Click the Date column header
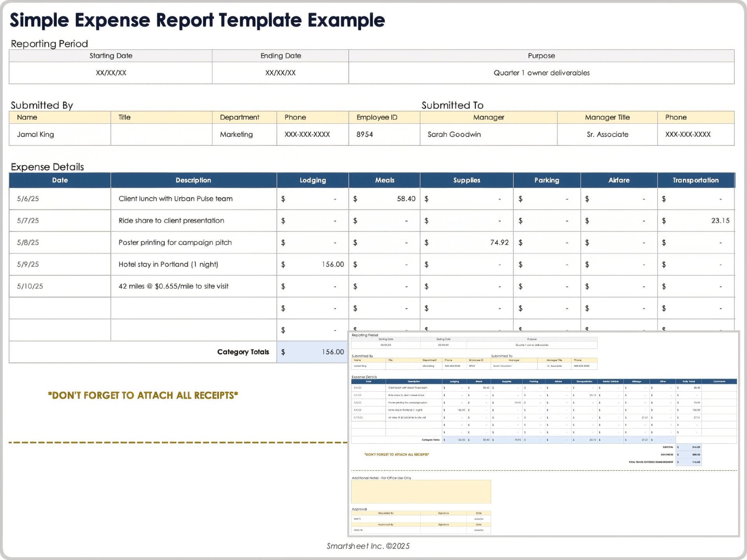The image size is (747, 560). (x=60, y=180)
